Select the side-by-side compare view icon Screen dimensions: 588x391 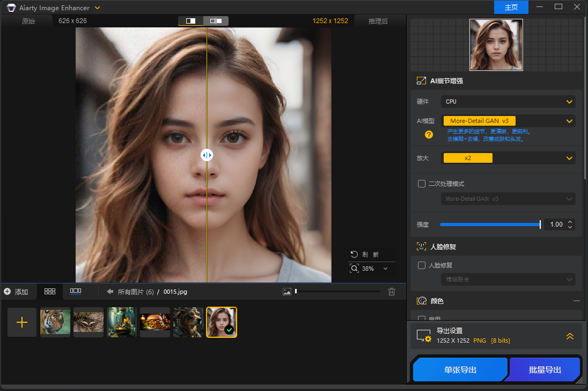(216, 21)
